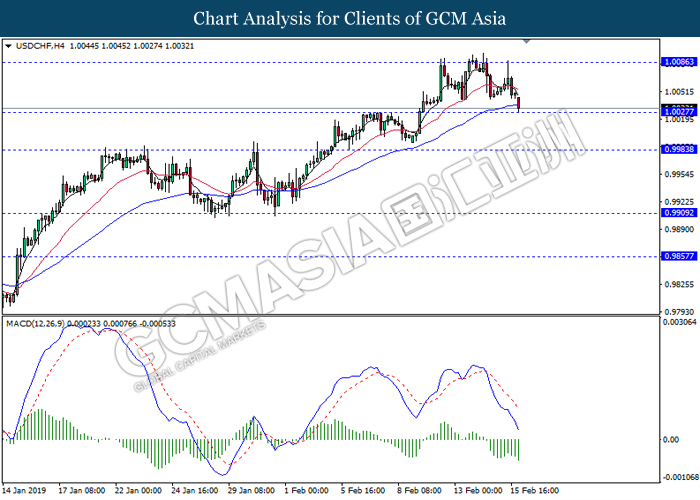Click the 29 Jan 08:00 time label
Image resolution: width=700 pixels, height=500 pixels.
[x=251, y=490]
